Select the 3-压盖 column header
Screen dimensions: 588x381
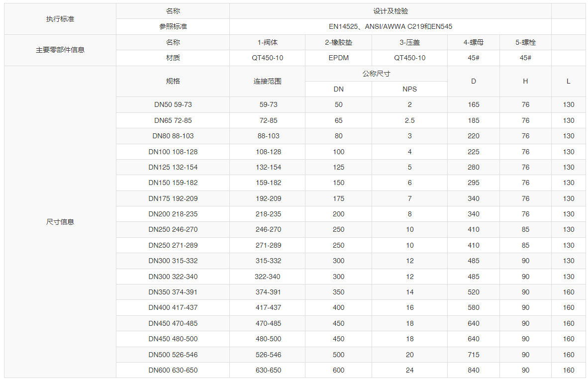[x=410, y=42]
